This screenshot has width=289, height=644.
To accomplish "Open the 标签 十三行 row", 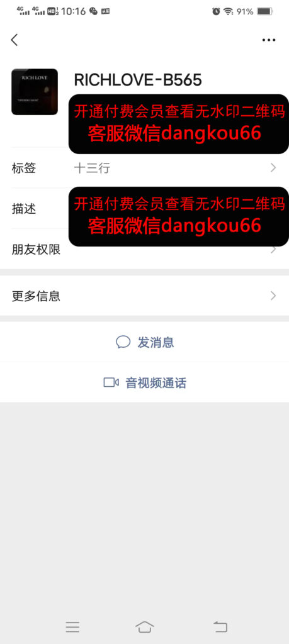I will pyautogui.click(x=144, y=167).
